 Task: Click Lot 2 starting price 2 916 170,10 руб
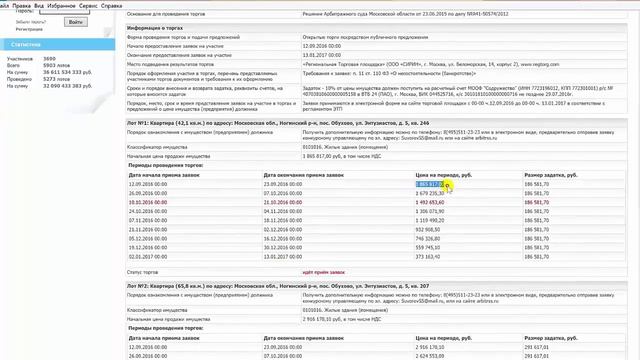tap(342, 319)
